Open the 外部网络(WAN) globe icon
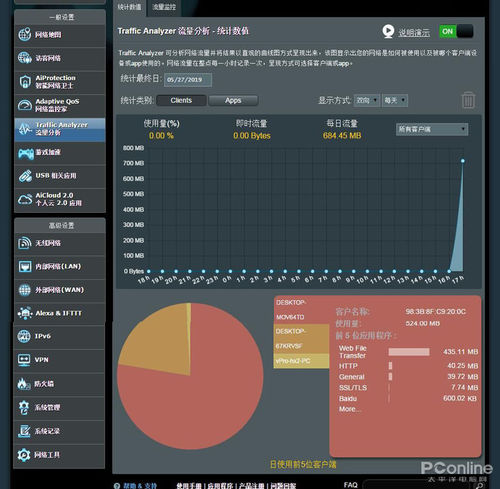The height and width of the screenshot is (489, 500). [25, 290]
